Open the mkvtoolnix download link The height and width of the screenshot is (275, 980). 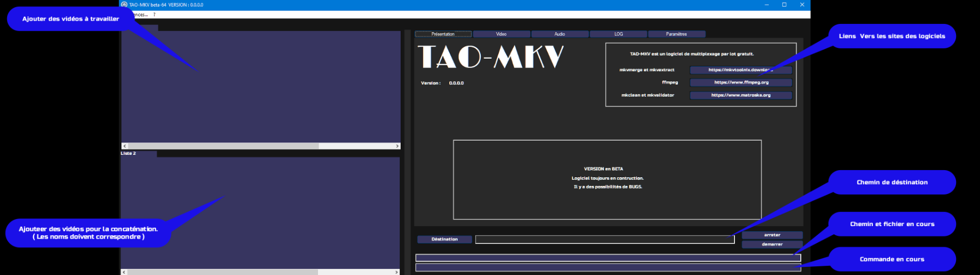[740, 70]
